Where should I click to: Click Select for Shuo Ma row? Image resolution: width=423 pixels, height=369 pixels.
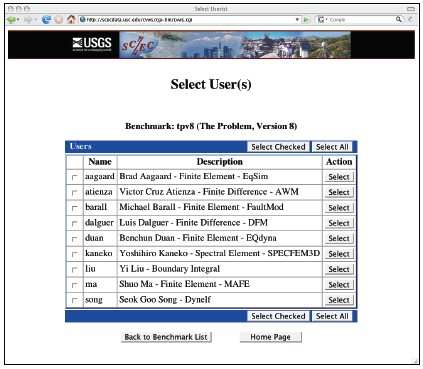[x=339, y=285]
